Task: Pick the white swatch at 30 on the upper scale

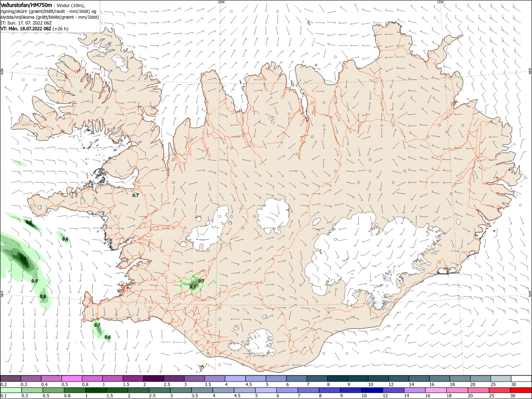Action: pos(521,379)
